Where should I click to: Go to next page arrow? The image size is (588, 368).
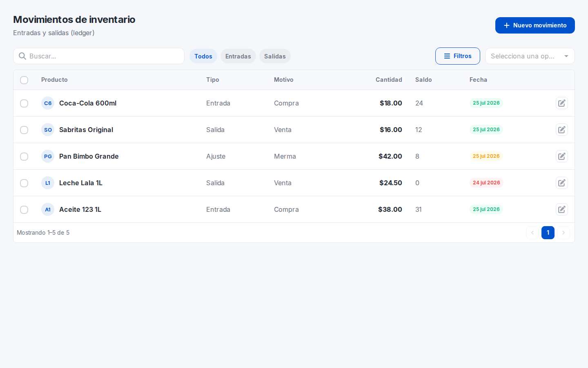point(563,233)
